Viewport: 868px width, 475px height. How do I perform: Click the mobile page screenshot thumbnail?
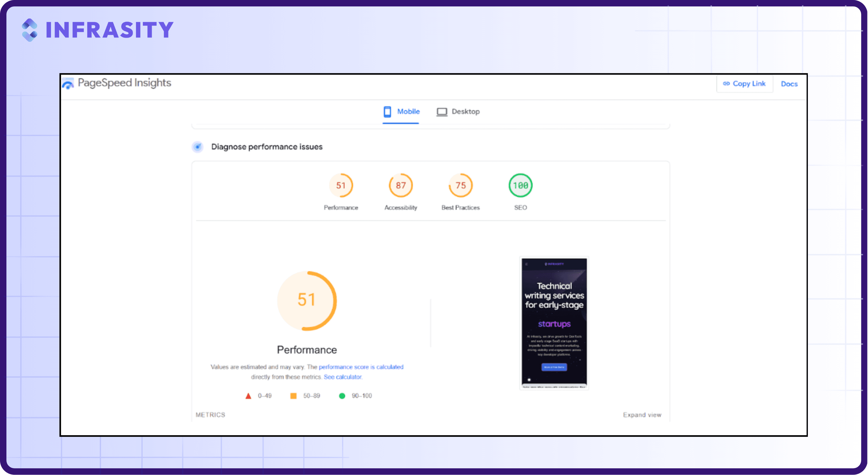pos(554,323)
